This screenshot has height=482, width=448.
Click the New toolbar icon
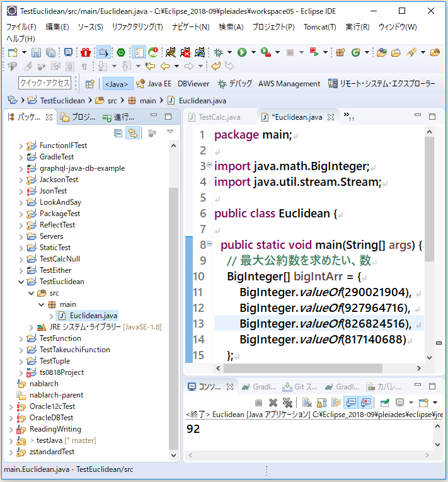coord(13,52)
